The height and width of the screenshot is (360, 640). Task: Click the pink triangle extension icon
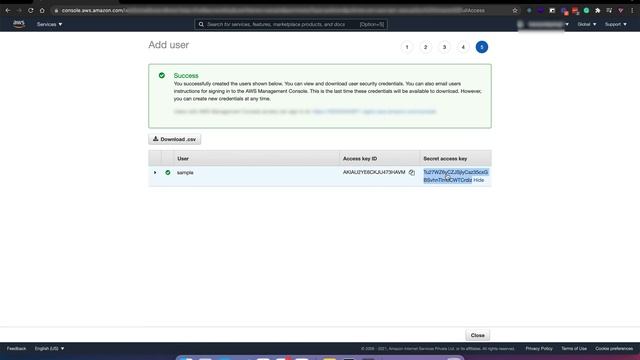click(620, 10)
